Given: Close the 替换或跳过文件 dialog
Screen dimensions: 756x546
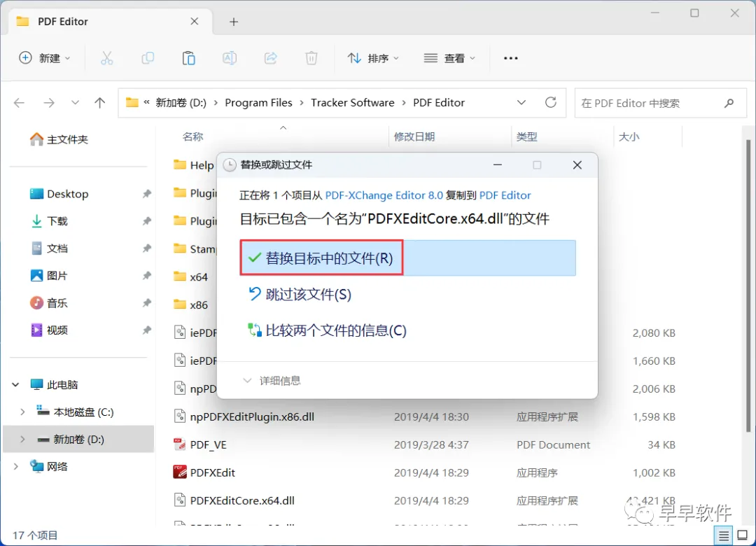Looking at the screenshot, I should pos(577,165).
